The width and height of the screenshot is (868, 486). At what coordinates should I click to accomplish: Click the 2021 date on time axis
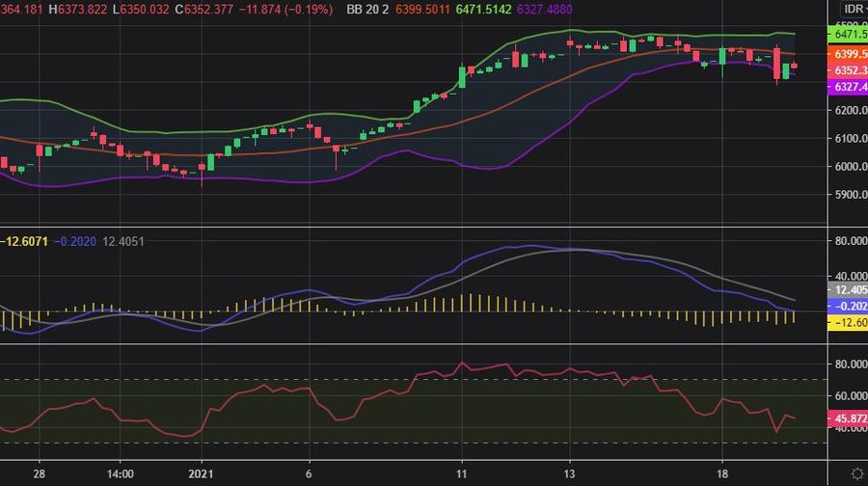(x=201, y=474)
